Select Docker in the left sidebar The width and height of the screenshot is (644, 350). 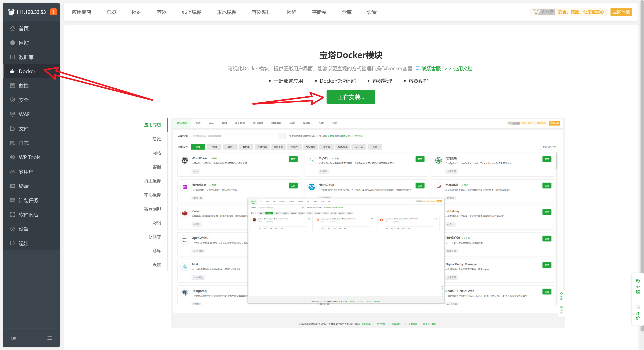[x=31, y=71]
